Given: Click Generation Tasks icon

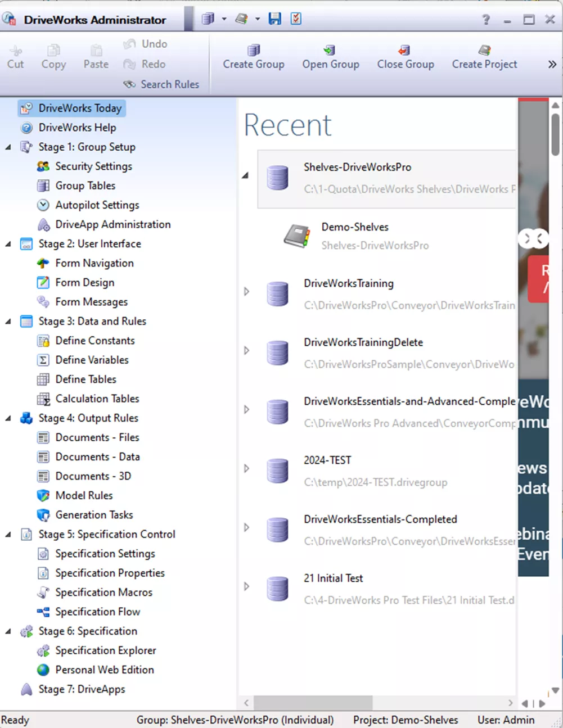Looking at the screenshot, I should tap(43, 515).
